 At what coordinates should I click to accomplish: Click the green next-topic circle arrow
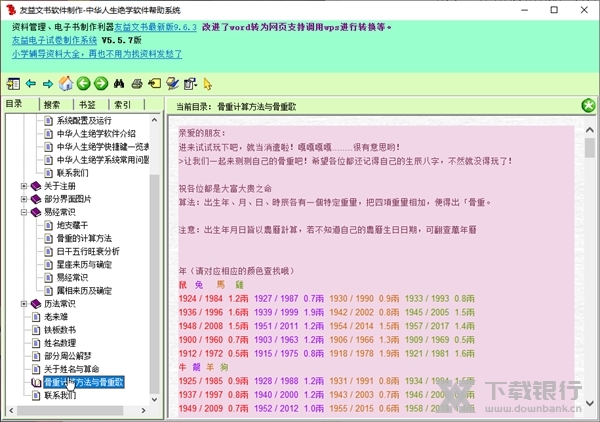(x=101, y=83)
